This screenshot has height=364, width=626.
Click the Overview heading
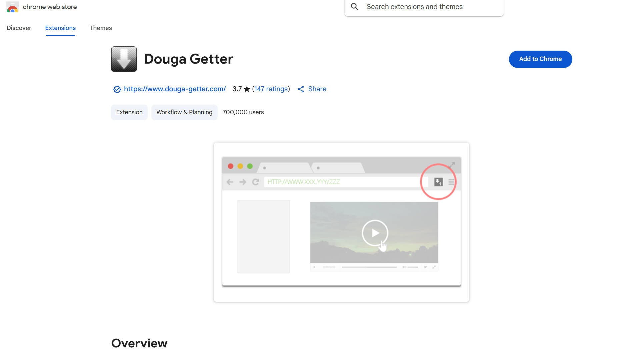139,343
